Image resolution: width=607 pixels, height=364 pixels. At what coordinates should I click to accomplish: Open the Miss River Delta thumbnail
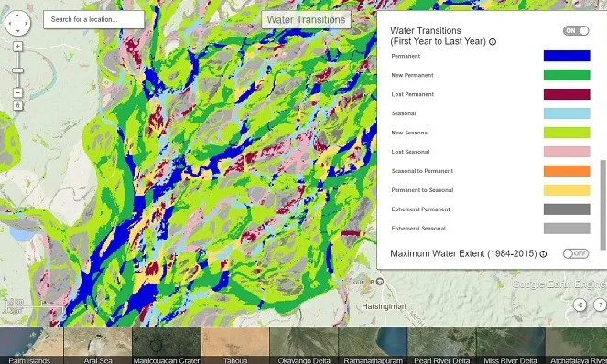click(x=511, y=346)
